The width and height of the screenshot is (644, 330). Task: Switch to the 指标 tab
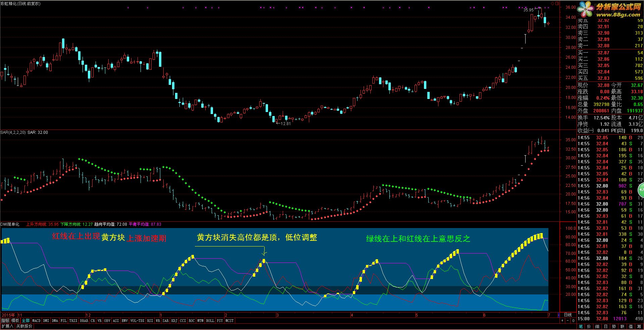(x=5, y=321)
